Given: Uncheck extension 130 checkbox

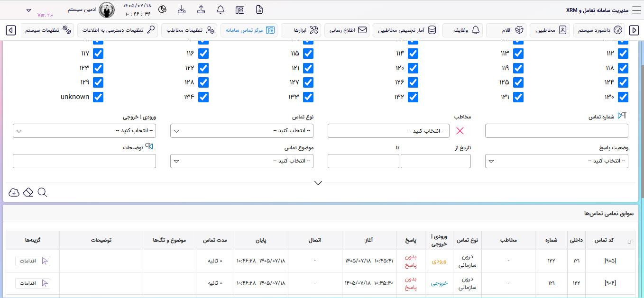Looking at the screenshot, I should click(623, 97).
